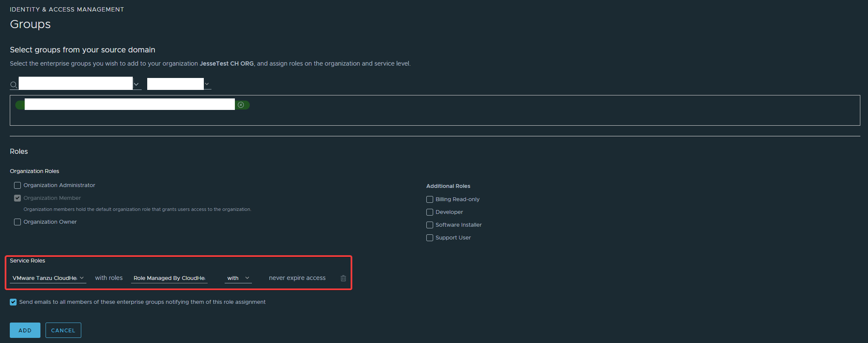The width and height of the screenshot is (868, 343).
Task: Select the Support User checkbox
Action: pos(430,238)
